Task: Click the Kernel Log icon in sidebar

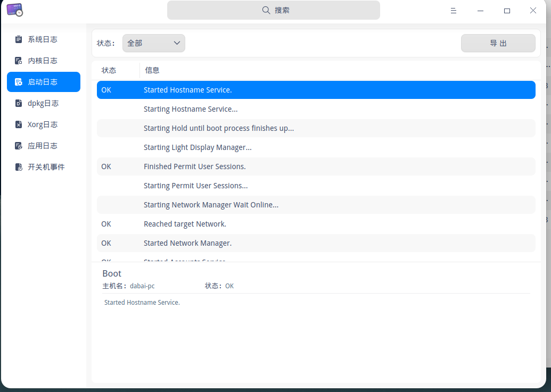Action: point(19,61)
